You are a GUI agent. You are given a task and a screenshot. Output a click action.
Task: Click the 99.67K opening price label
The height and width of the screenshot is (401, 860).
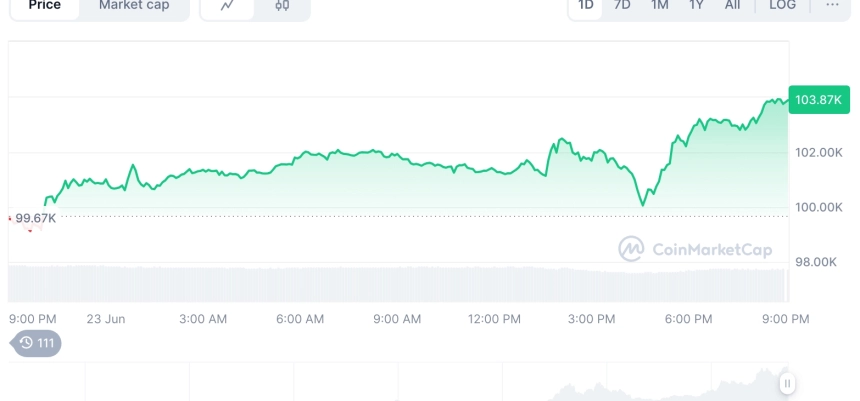35,218
